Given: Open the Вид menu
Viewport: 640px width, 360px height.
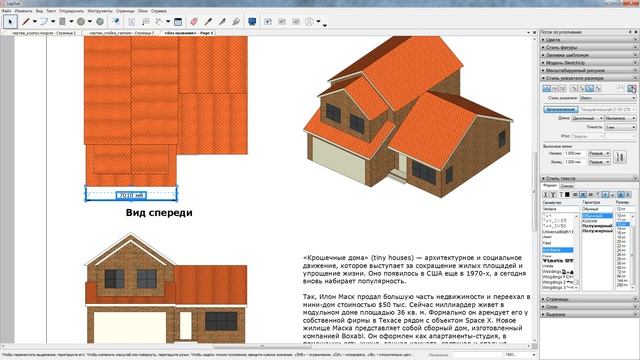Looking at the screenshot, I should [39, 11].
